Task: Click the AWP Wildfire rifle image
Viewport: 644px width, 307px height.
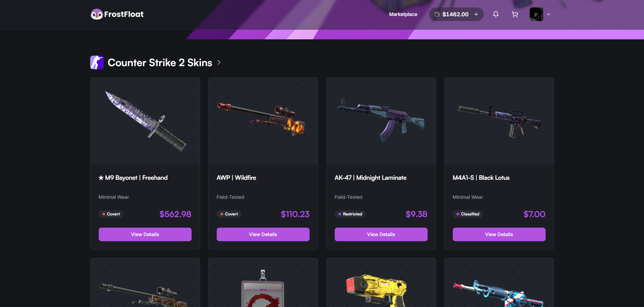Action: click(261, 119)
